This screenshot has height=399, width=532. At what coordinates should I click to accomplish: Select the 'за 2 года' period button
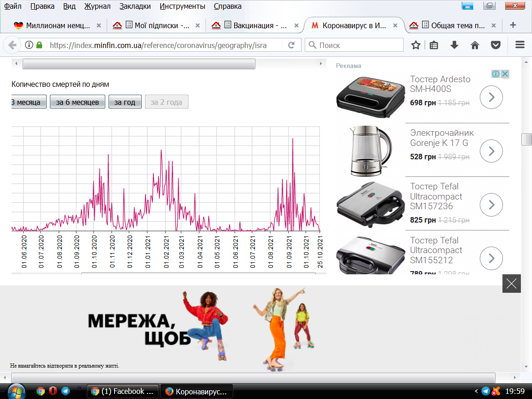[x=166, y=102]
